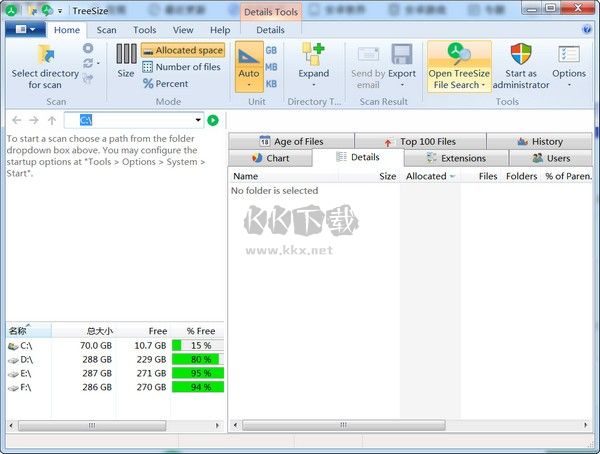
Task: Click the refresh scan icon
Action: [x=88, y=63]
